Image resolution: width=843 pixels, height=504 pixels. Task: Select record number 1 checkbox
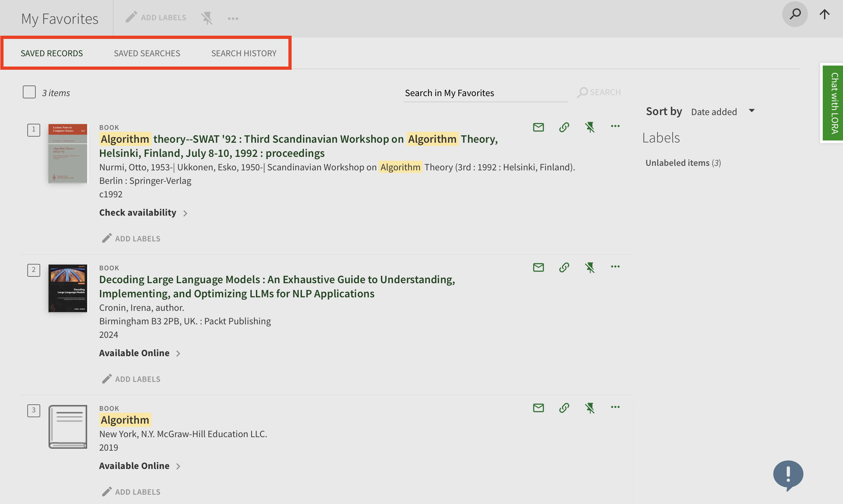tap(34, 130)
